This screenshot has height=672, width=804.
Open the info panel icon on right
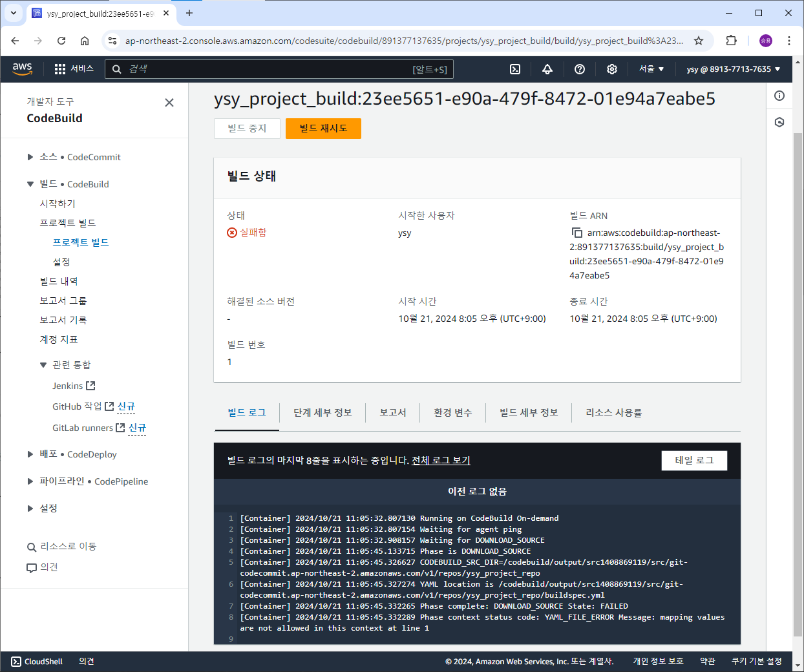coord(779,96)
